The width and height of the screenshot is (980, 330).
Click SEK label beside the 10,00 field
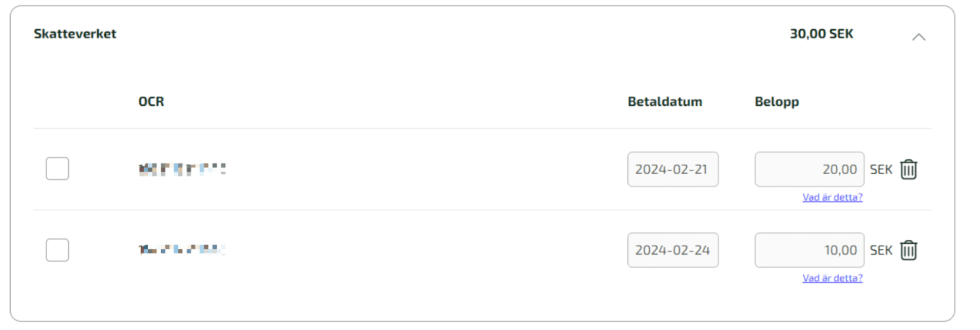click(x=881, y=250)
